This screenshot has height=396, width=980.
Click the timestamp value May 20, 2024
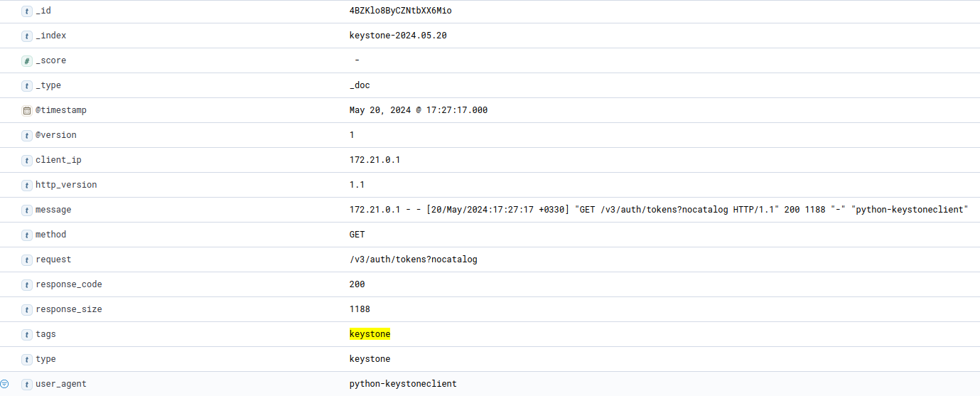tap(418, 110)
